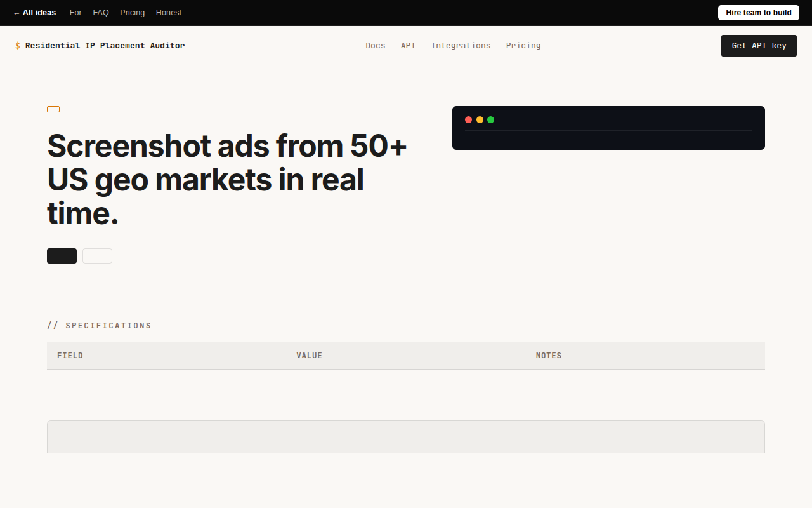Click the dark filled button under the headline

click(62, 256)
